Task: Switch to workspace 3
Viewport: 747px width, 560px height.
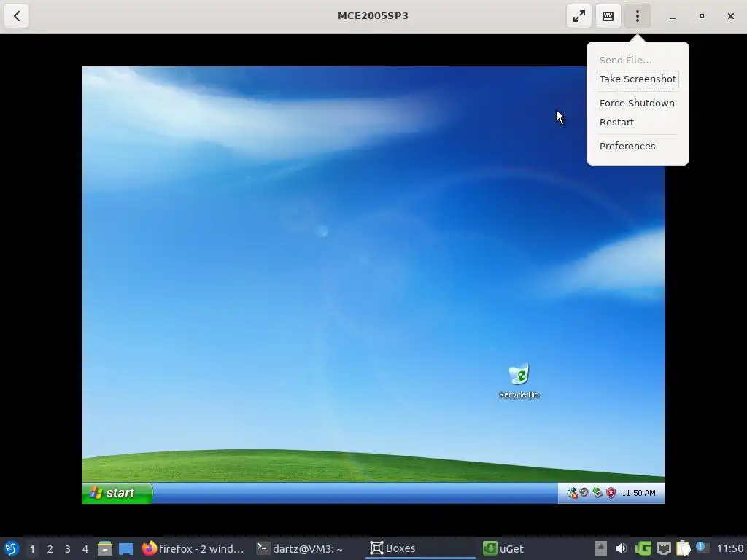Action: coord(68,549)
